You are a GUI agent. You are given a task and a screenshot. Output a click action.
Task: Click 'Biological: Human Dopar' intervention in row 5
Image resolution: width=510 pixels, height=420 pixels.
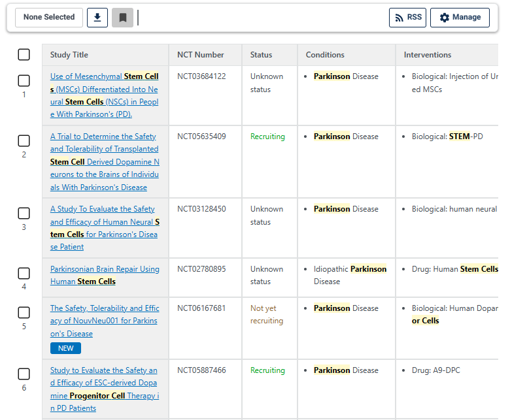pyautogui.click(x=454, y=314)
